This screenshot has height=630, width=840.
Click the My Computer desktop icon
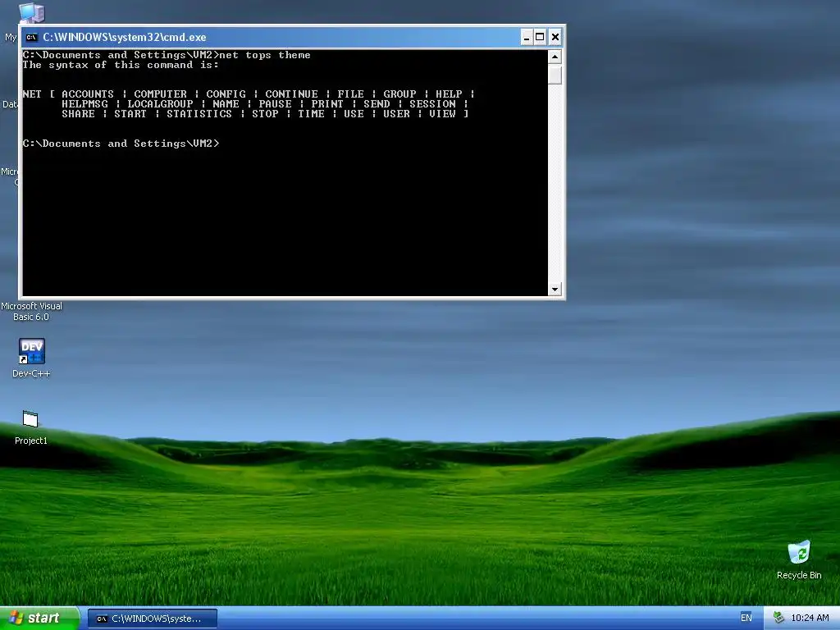point(31,13)
